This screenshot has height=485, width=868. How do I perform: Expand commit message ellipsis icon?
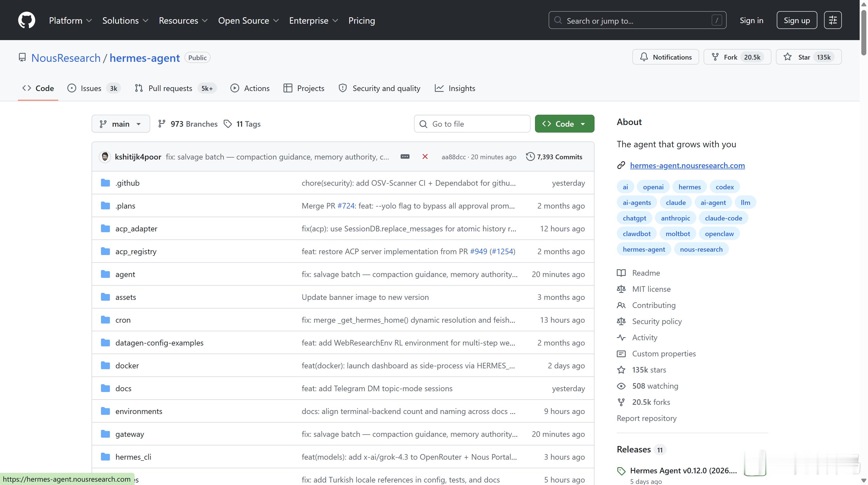click(x=405, y=156)
